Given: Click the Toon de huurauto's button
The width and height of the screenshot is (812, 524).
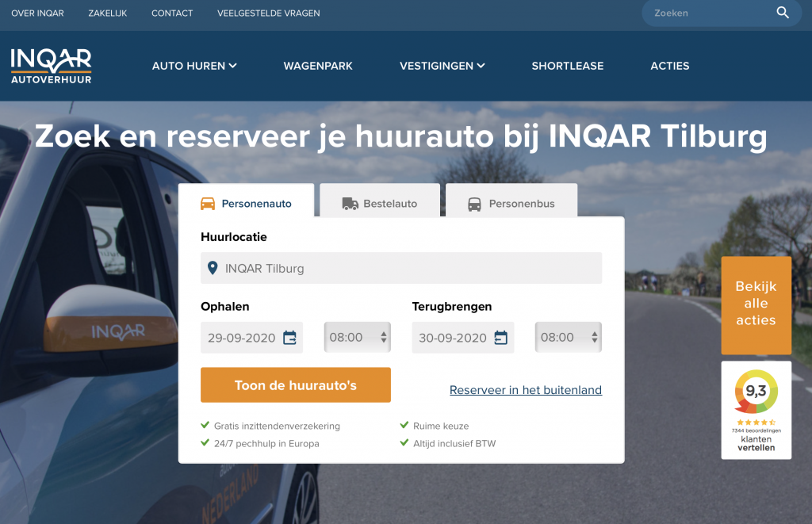Looking at the screenshot, I should [x=296, y=384].
